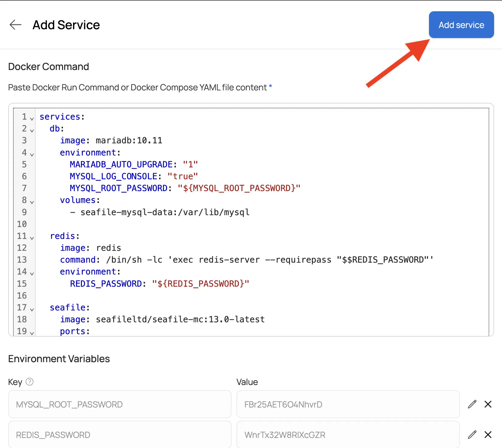
Task: Collapse the environment block on line 4
Action: [x=32, y=155]
